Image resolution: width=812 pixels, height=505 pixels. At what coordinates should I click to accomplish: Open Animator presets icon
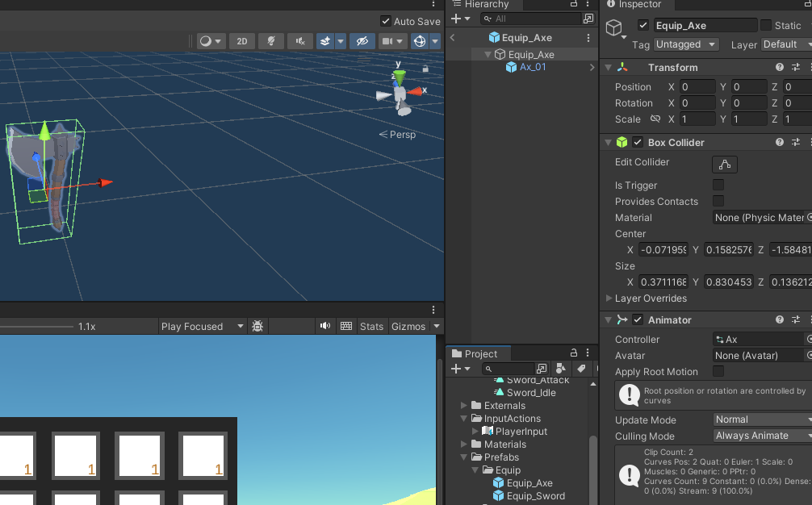(796, 319)
